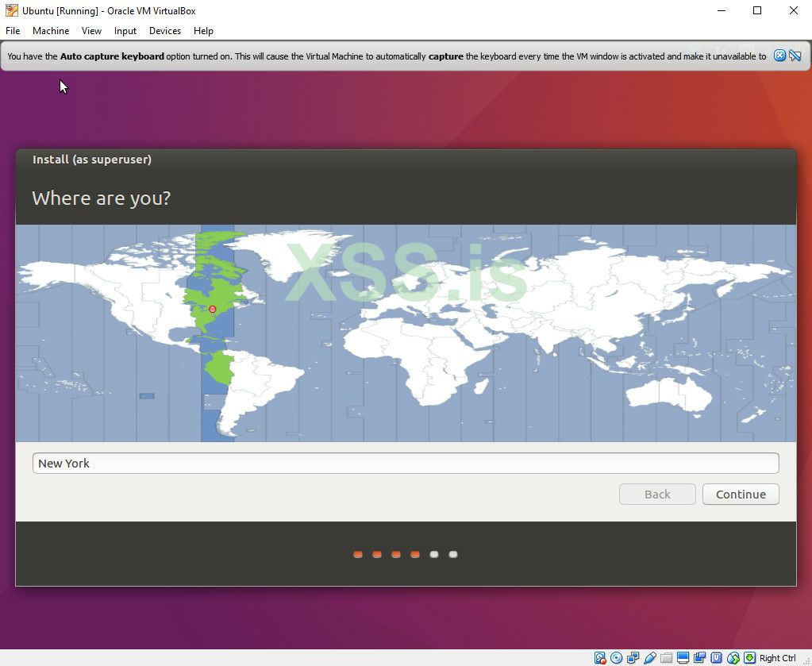The width and height of the screenshot is (812, 666).
Task: Click the optical drive status icon
Action: 616,658
